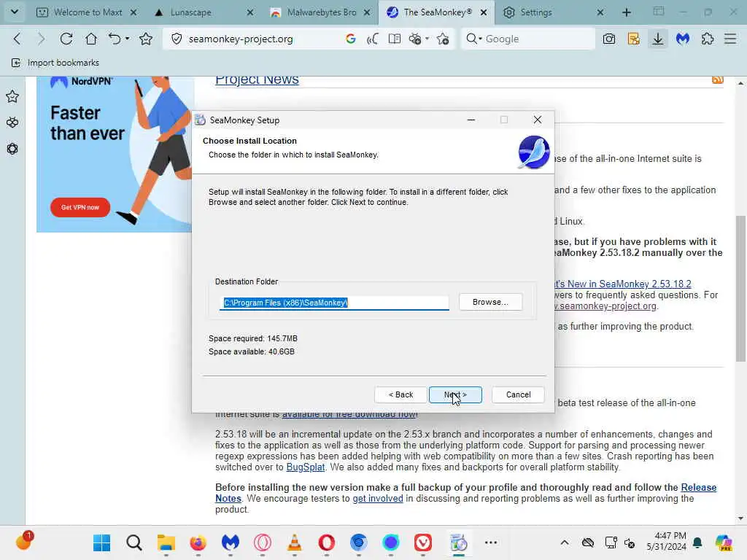Open a new tab with plus button
Image resolution: width=747 pixels, height=560 pixels.
[627, 12]
